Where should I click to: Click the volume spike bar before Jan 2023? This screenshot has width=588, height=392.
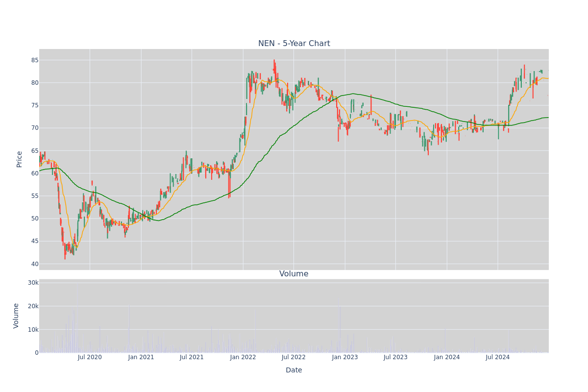pyautogui.click(x=338, y=326)
